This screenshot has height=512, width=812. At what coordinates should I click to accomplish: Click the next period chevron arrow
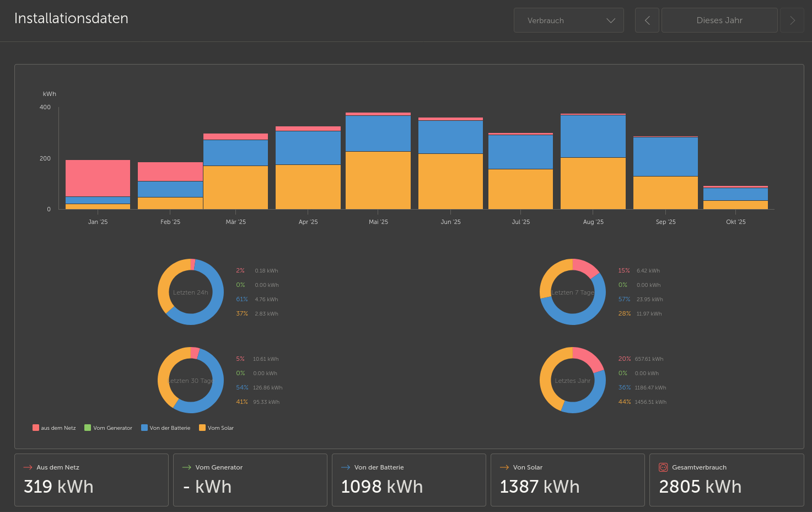792,20
